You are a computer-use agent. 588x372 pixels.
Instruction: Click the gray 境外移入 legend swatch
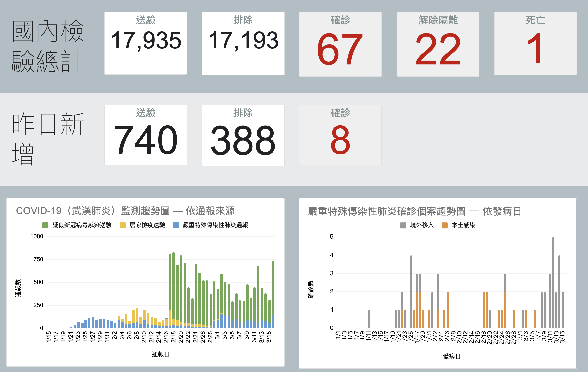coord(403,225)
